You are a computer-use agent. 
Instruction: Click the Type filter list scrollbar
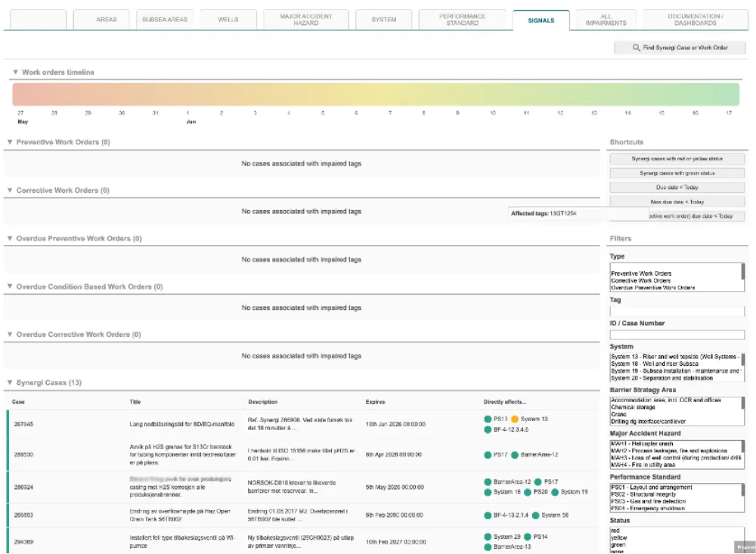point(742,271)
